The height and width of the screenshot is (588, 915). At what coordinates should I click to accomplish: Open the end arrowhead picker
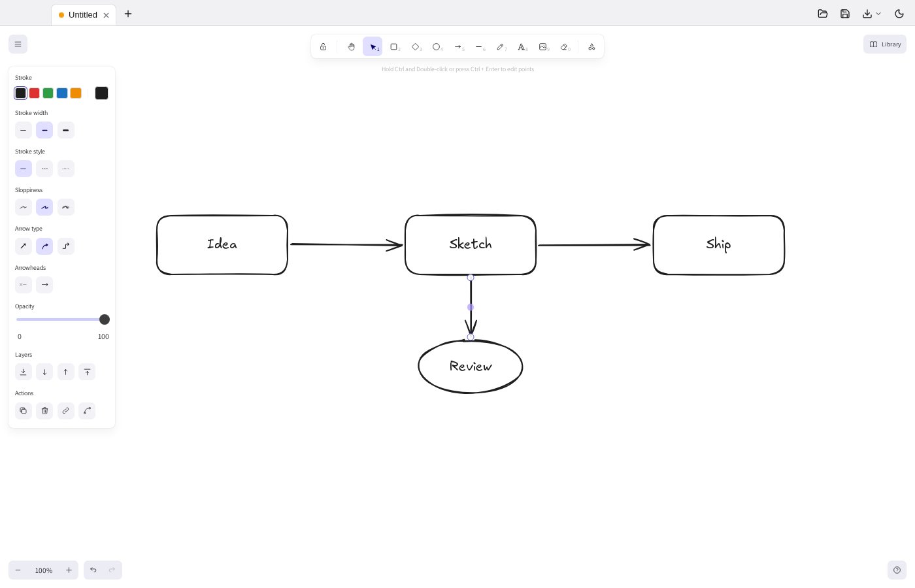[44, 285]
